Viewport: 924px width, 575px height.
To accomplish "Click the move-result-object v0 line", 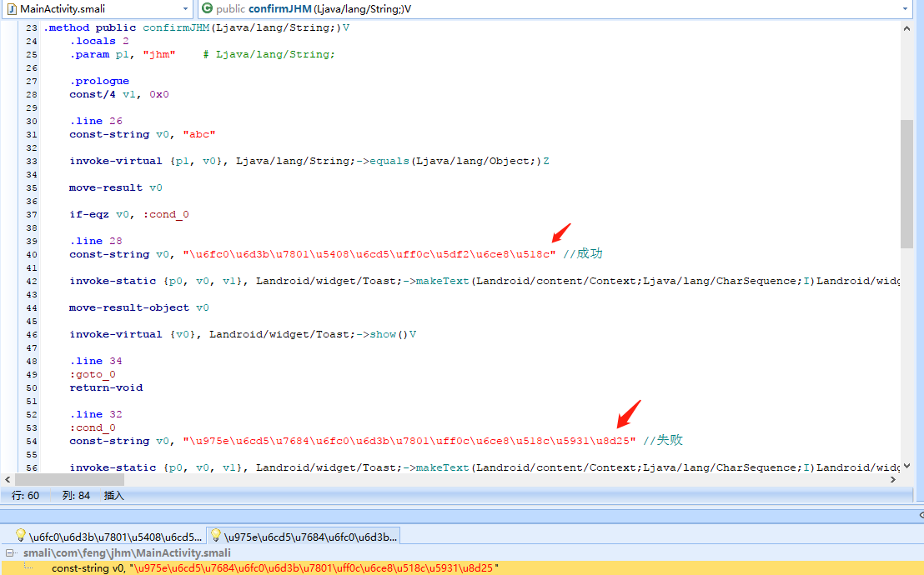I will coord(139,307).
